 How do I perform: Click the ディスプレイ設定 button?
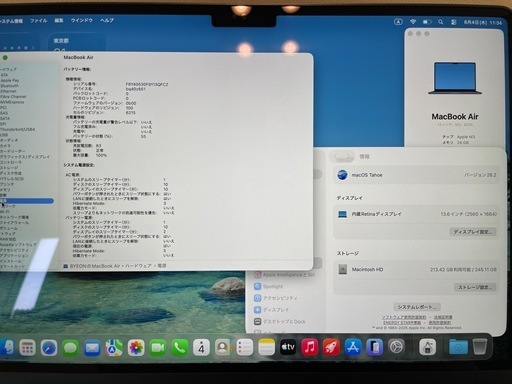tap(473, 232)
